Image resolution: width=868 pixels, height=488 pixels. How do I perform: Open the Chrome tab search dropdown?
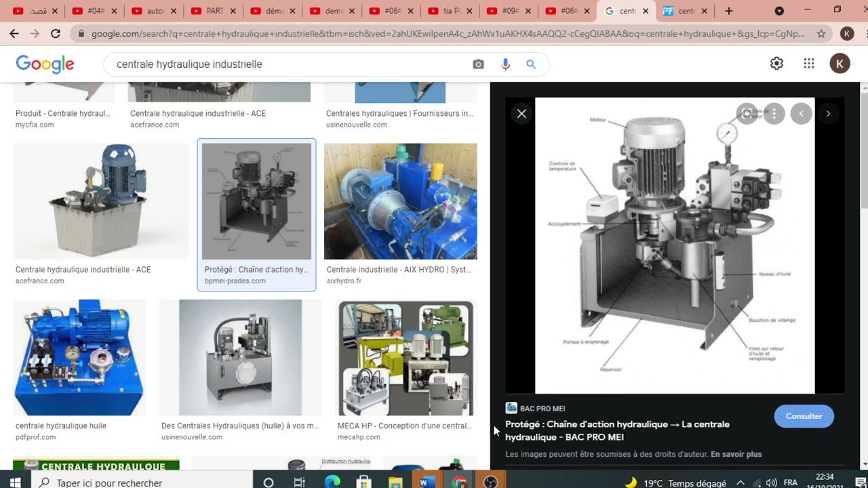779,11
